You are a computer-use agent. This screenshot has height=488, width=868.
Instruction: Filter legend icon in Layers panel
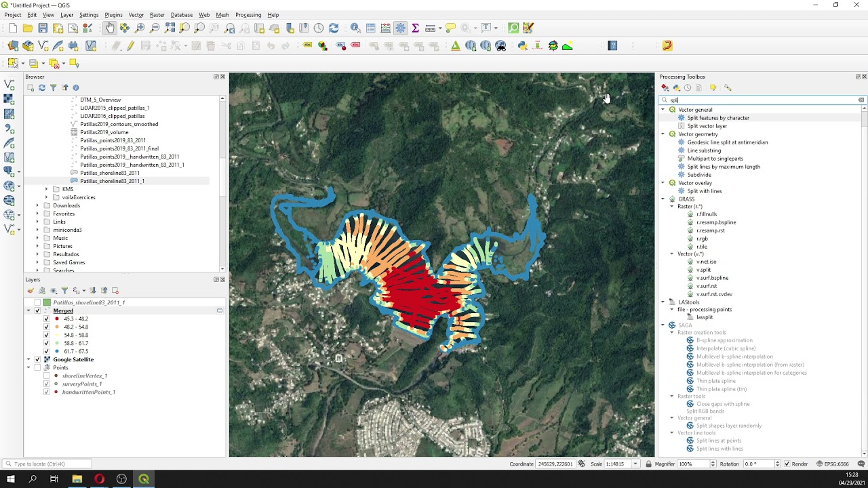point(65,290)
